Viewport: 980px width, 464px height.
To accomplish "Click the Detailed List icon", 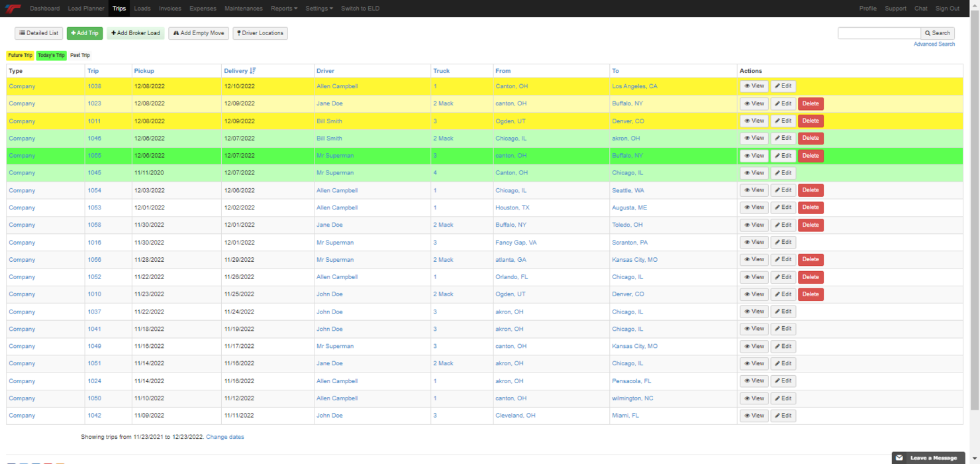I will click(x=21, y=33).
